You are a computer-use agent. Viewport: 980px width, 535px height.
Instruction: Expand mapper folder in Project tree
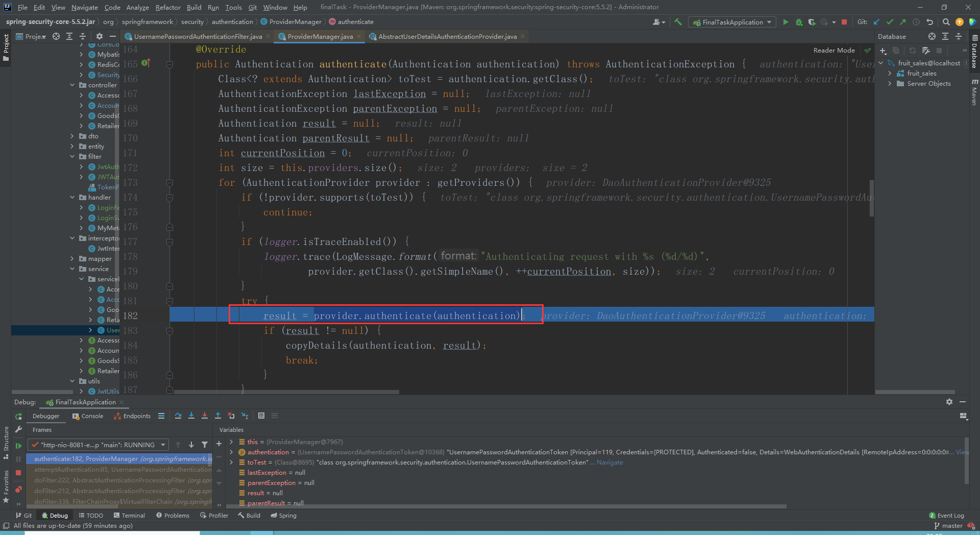(72, 258)
